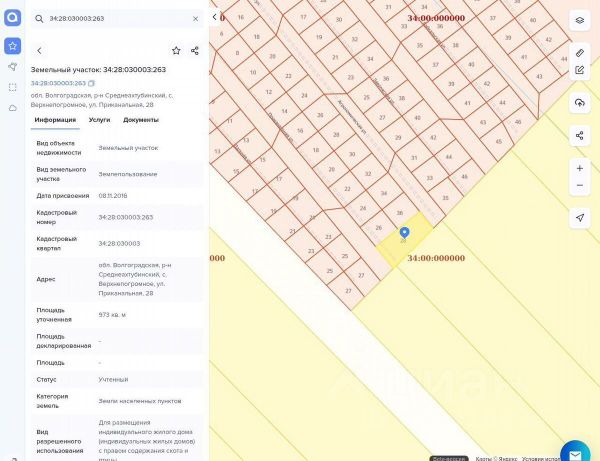The width and height of the screenshot is (600, 461).
Task: Click the Земельный участок value in first row
Action: (128, 148)
